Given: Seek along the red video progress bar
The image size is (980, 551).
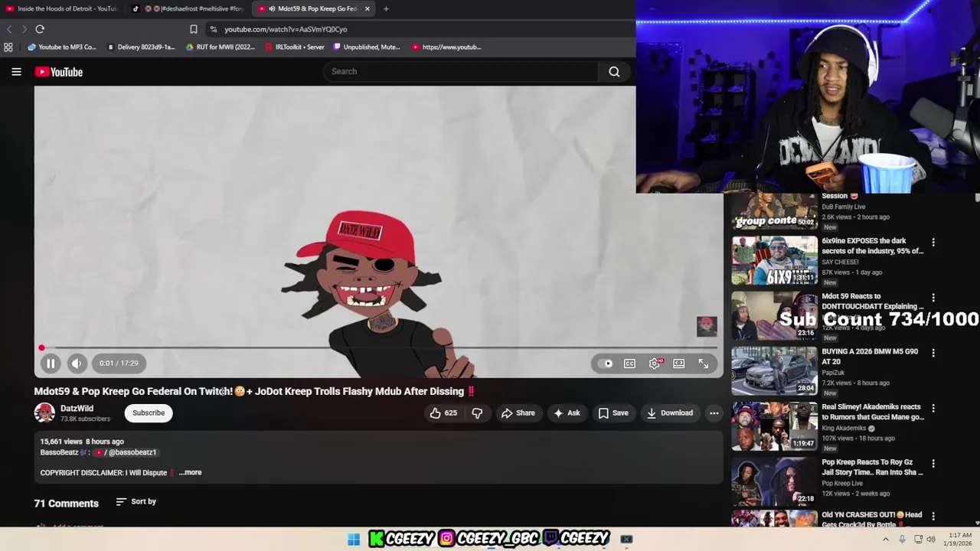Looking at the screenshot, I should coord(379,347).
